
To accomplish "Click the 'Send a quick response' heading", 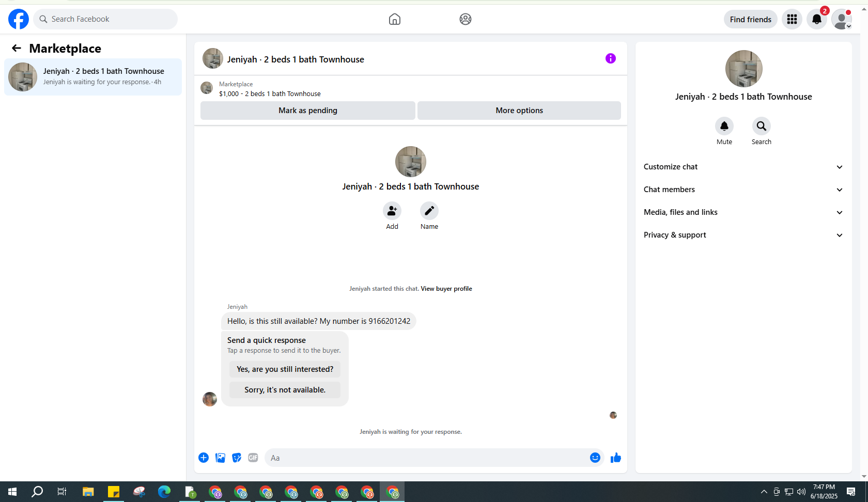I will click(x=267, y=340).
